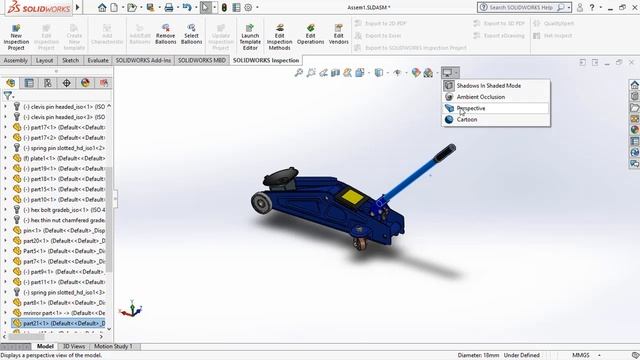Expand clevis pin headed_iso<1> tree node
This screenshot has height=360, width=640.
tap(5, 107)
